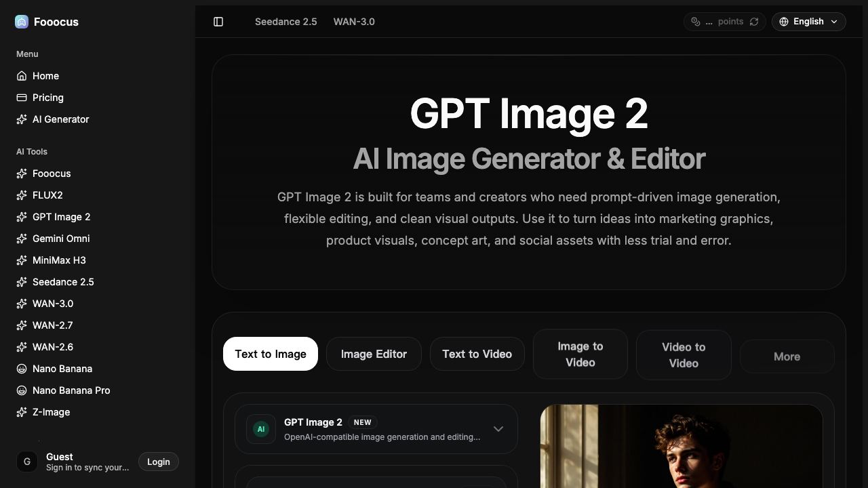Click the "GPT Image 2" main heading
868x488 pixels.
pyautogui.click(x=529, y=113)
